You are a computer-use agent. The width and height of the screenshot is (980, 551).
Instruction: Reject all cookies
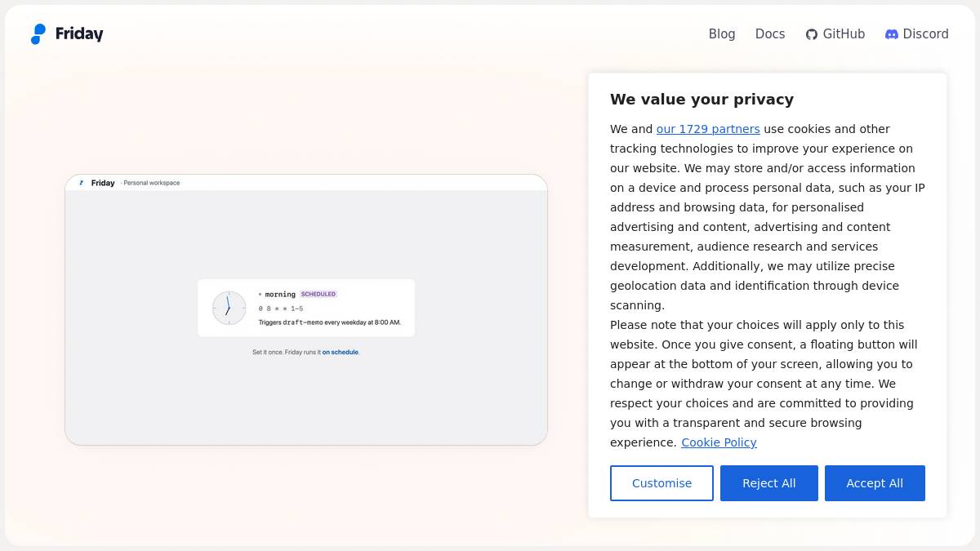769,483
